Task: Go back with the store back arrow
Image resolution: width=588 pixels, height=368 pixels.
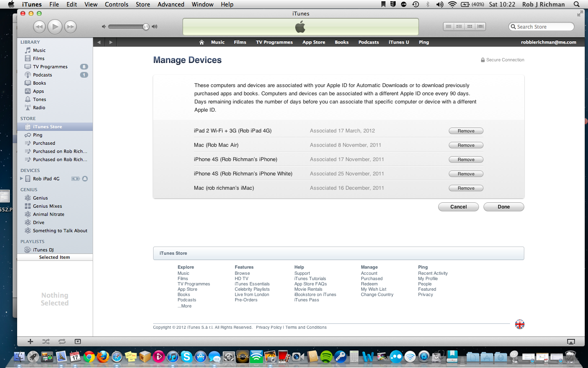Action: (99, 42)
